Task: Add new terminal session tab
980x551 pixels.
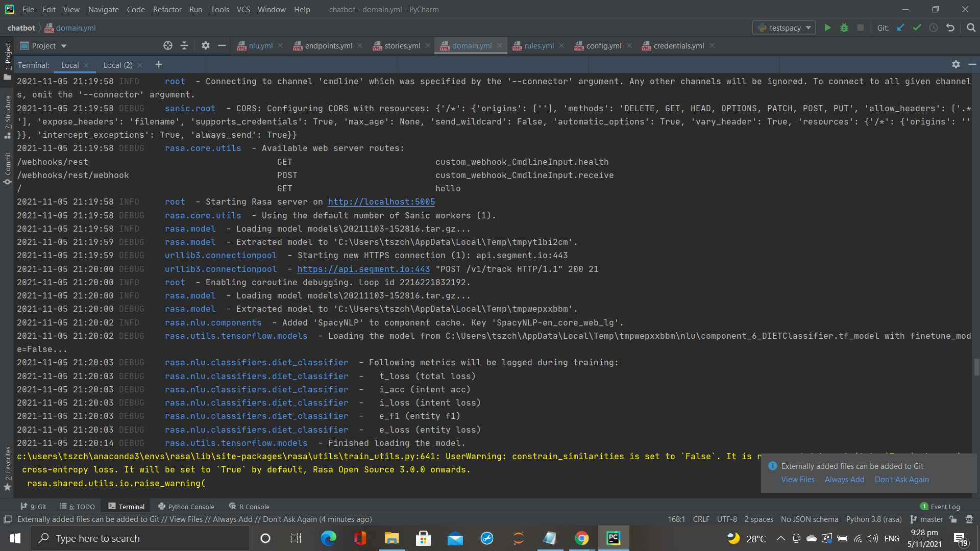Action: [x=158, y=64]
